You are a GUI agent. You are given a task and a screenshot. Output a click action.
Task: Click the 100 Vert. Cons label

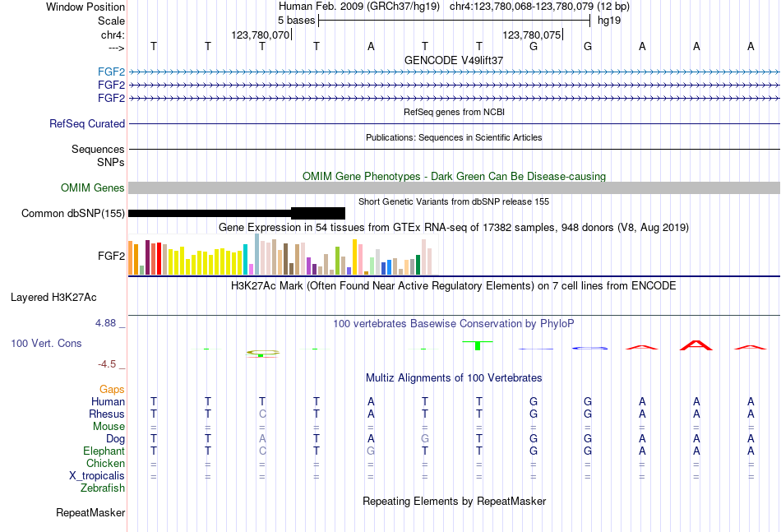[46, 343]
